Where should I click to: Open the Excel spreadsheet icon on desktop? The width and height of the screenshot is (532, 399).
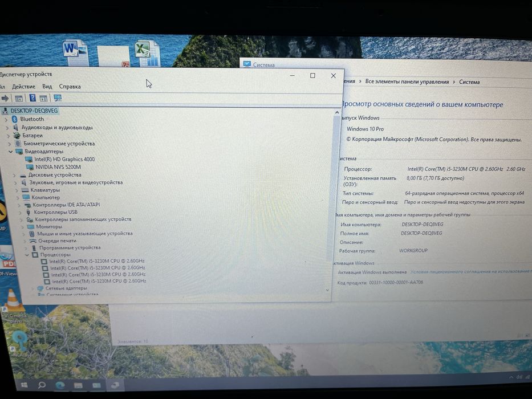coord(148,53)
